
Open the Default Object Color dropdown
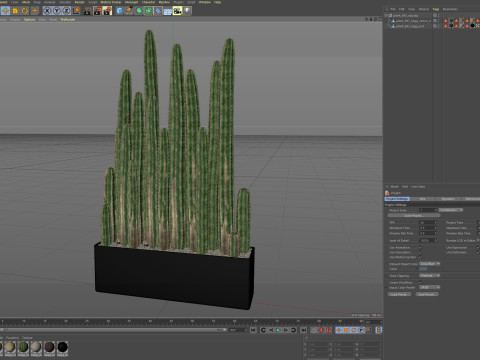pos(429,264)
